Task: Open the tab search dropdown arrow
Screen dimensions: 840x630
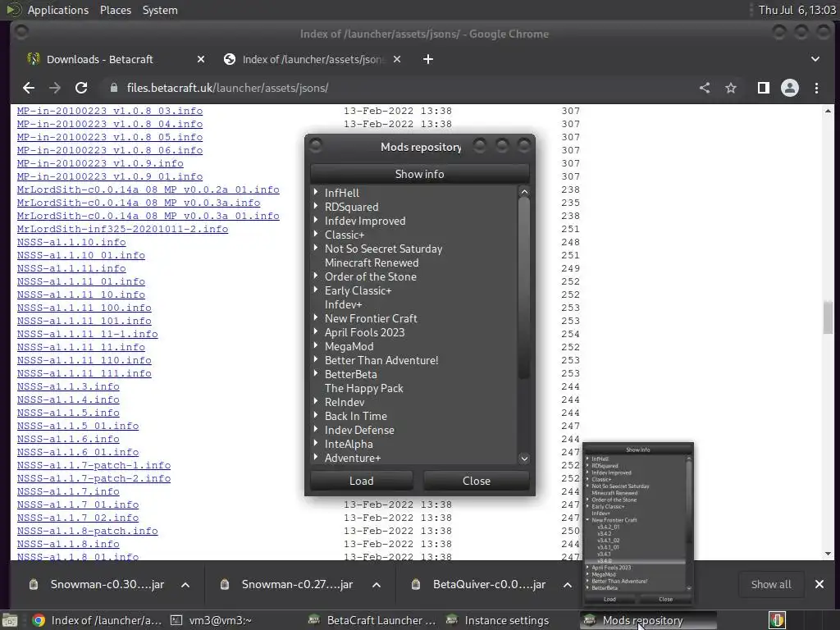Action: click(x=815, y=59)
